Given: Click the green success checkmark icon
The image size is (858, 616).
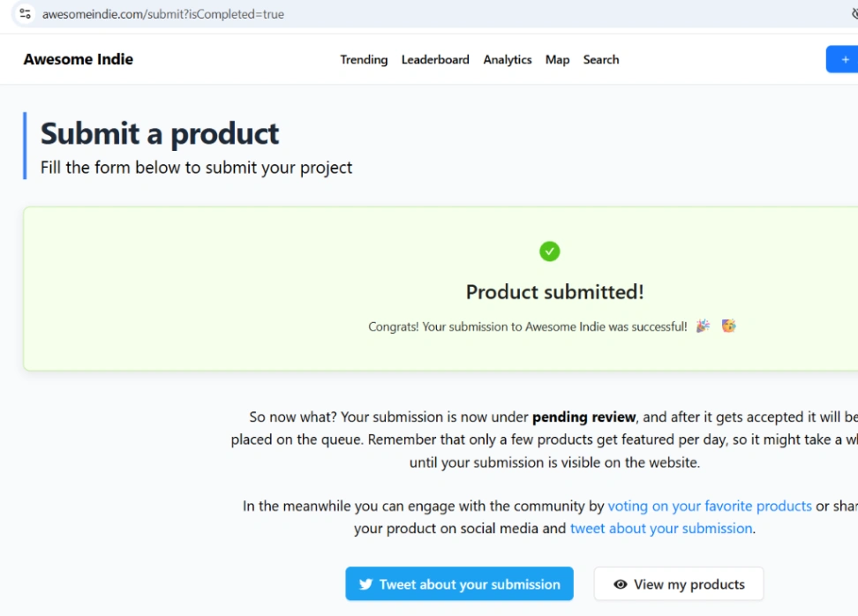Looking at the screenshot, I should click(x=549, y=252).
